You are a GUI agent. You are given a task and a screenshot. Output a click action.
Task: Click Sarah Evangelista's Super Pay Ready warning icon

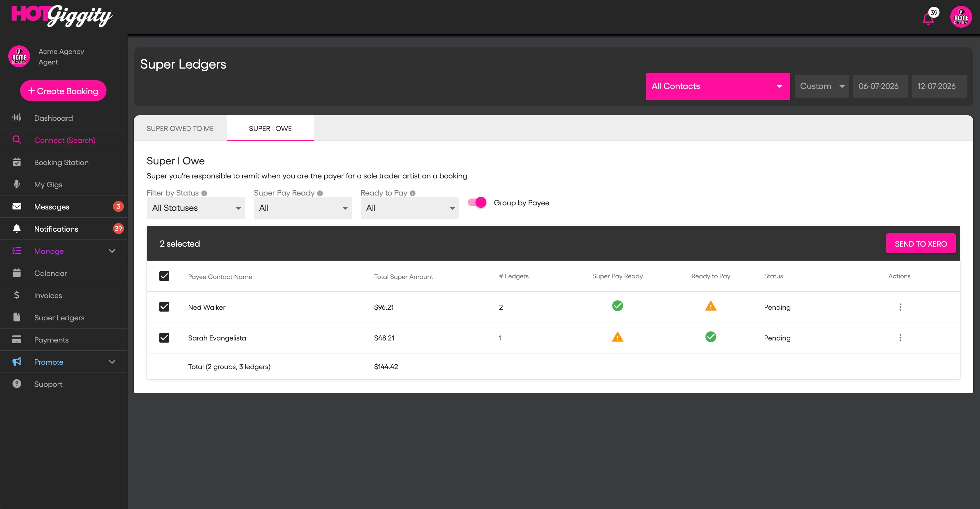617,337
